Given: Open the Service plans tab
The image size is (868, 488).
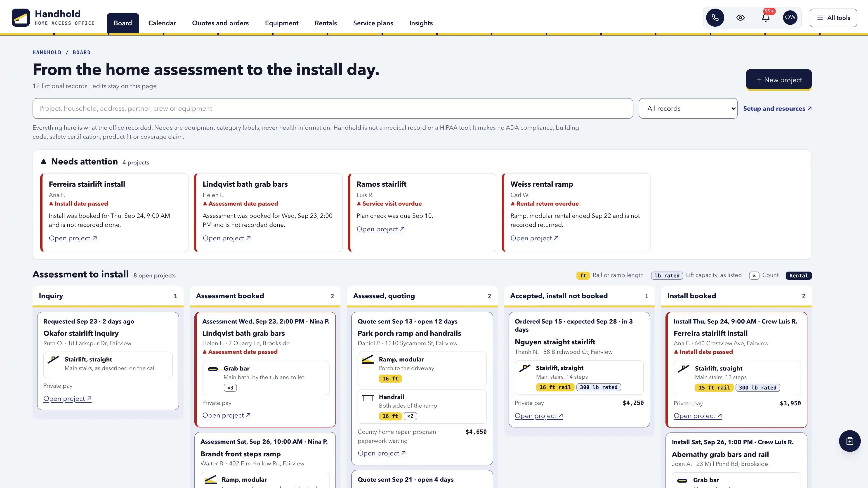Looking at the screenshot, I should (373, 23).
